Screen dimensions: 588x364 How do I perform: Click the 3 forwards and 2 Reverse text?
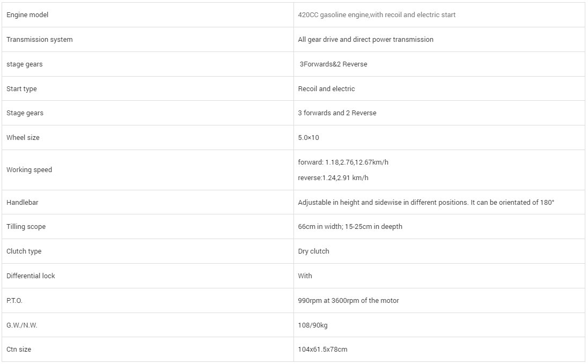(x=337, y=113)
